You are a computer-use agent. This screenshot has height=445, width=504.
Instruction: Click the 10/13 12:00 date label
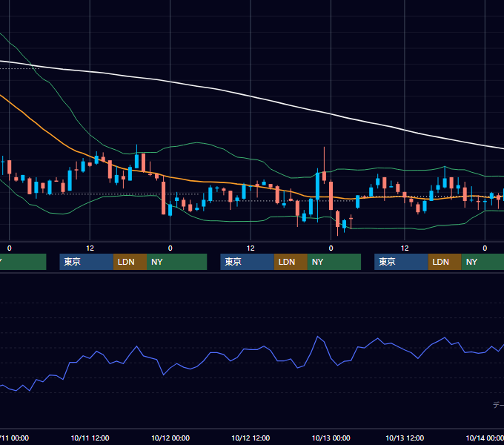pyautogui.click(x=405, y=438)
